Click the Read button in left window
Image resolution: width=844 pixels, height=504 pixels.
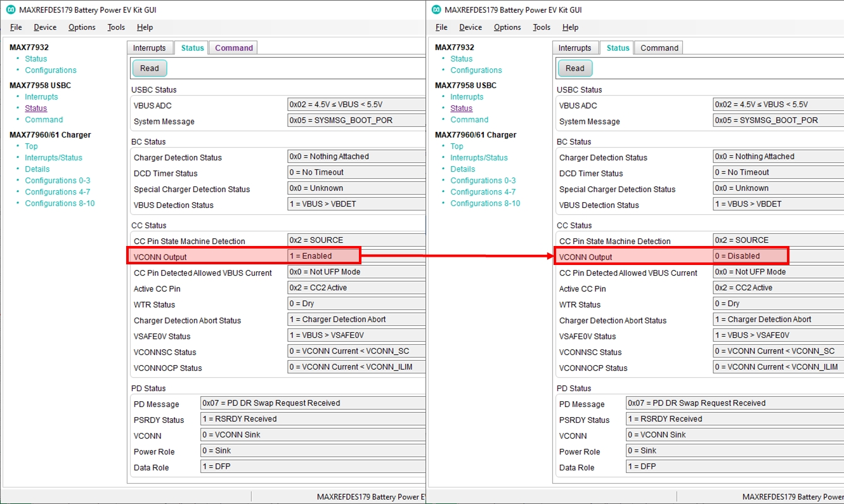[150, 68]
